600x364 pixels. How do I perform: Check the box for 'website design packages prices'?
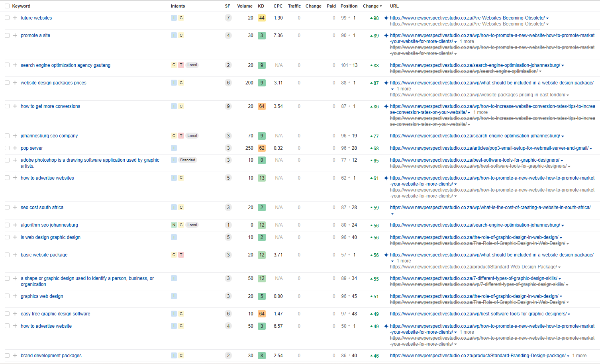[x=7, y=83]
